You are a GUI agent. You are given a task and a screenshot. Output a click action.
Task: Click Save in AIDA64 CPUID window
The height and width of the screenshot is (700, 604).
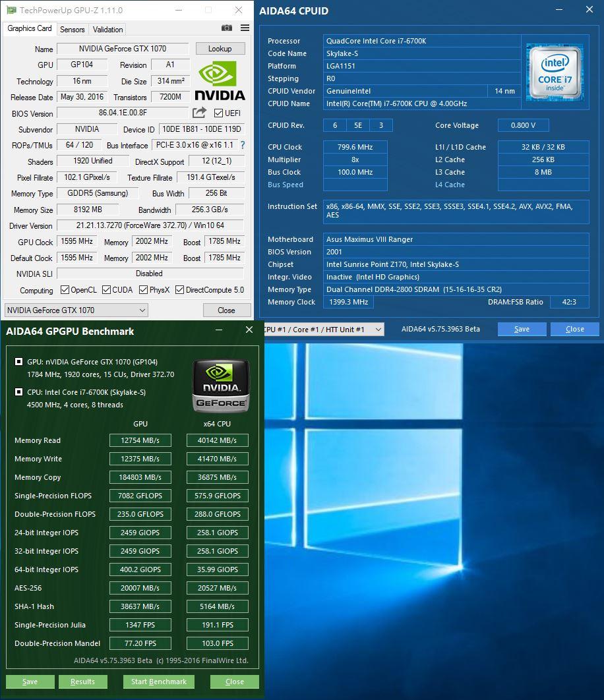(522, 329)
